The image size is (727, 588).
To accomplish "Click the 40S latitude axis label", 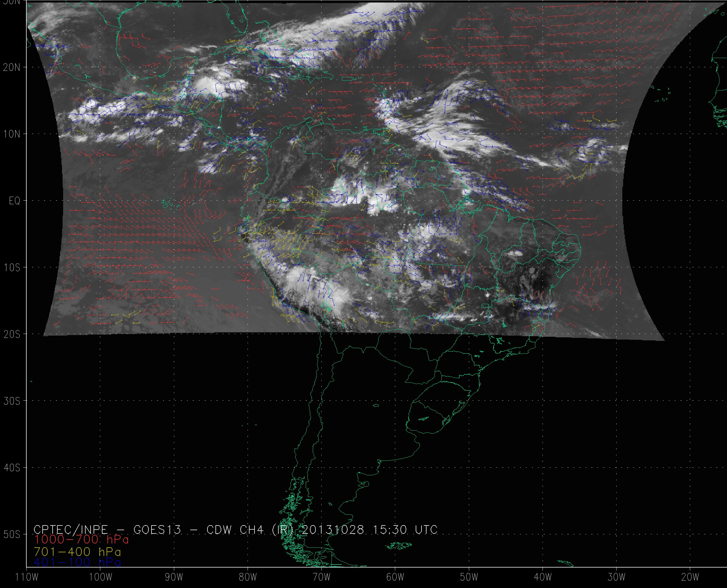I will [x=12, y=468].
